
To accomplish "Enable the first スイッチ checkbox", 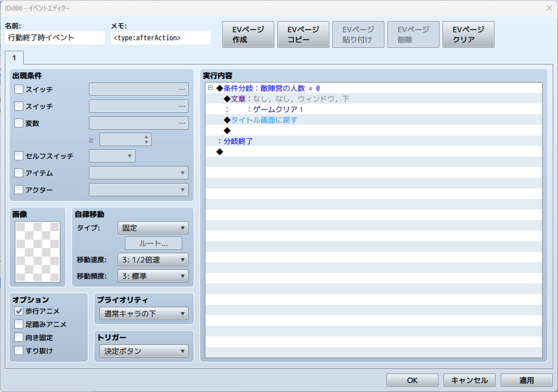I will pyautogui.click(x=19, y=89).
